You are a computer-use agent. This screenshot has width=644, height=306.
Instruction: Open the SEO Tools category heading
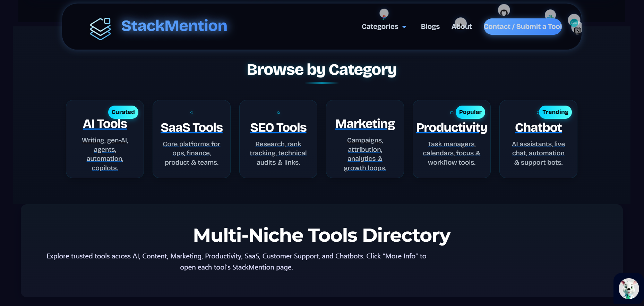tap(278, 127)
